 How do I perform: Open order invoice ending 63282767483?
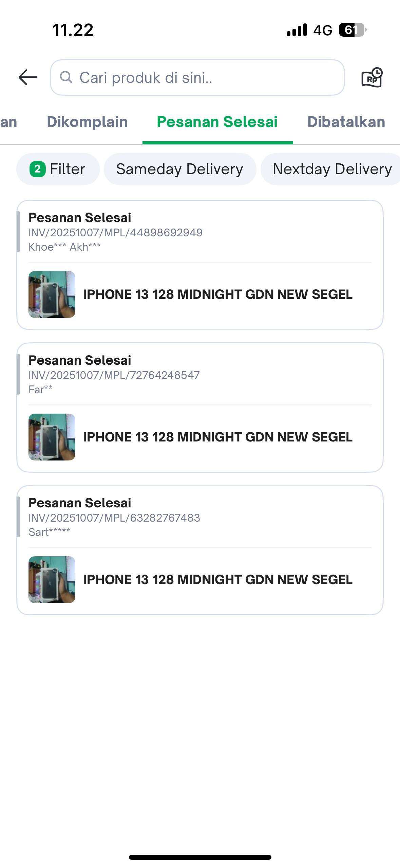pyautogui.click(x=114, y=518)
